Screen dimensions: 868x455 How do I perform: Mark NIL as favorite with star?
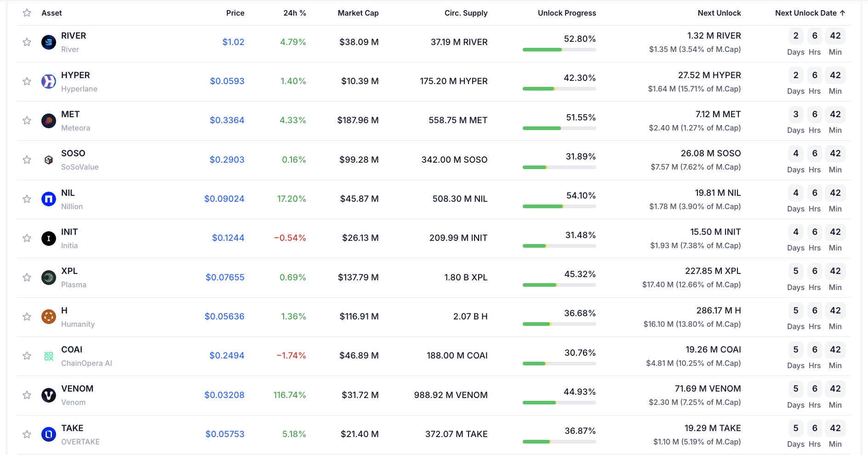tap(27, 199)
